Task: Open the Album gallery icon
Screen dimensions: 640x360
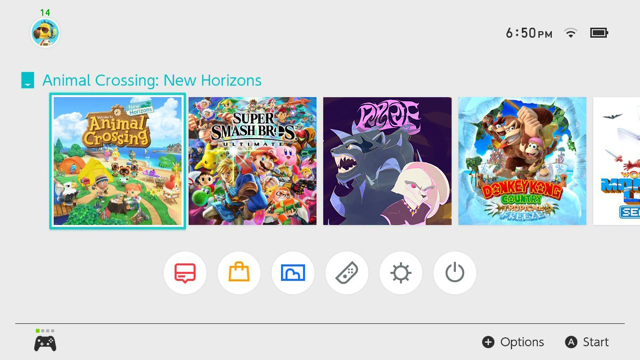Action: [293, 273]
